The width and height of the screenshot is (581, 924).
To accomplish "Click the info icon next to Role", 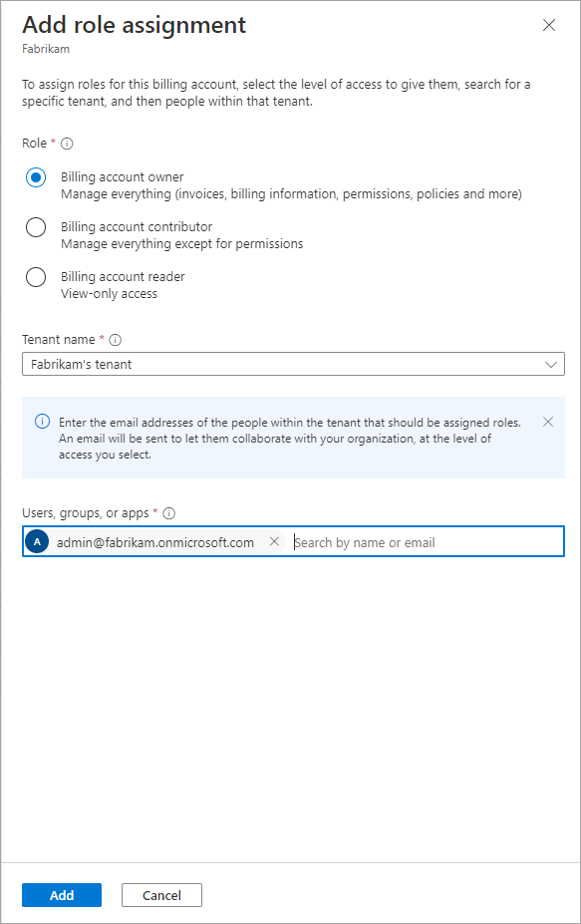I will pyautogui.click(x=67, y=144).
